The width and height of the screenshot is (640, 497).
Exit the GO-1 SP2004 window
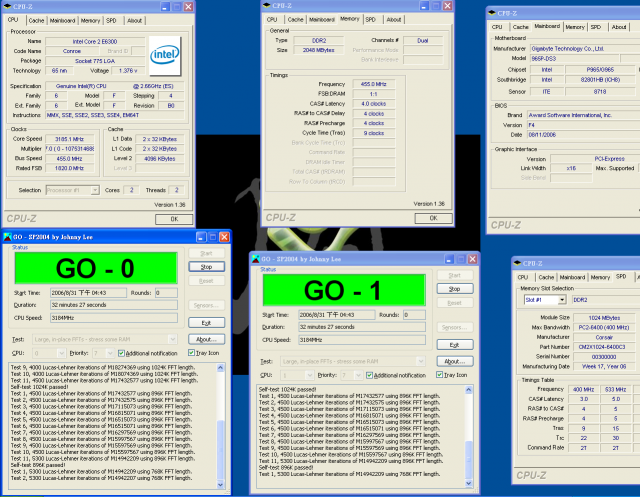(455, 345)
